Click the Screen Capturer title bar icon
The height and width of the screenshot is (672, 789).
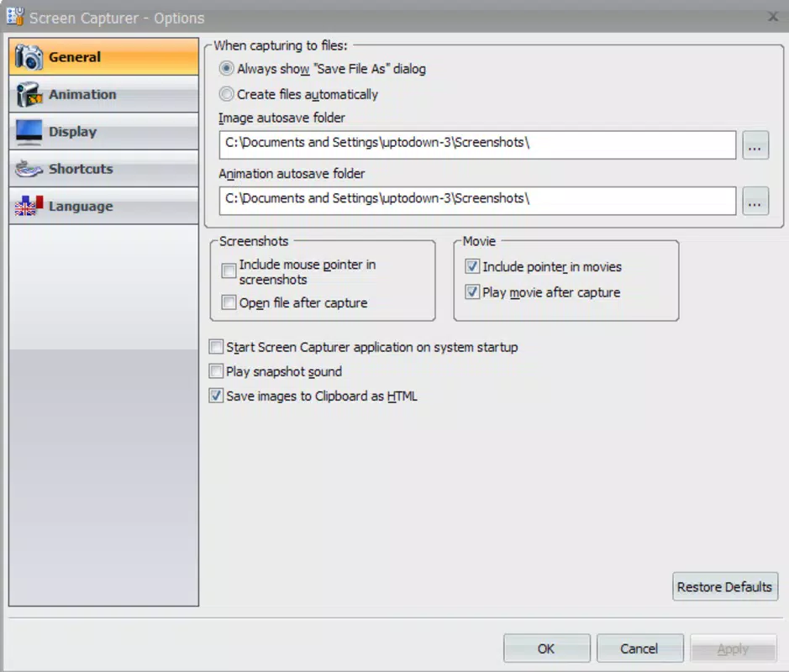pyautogui.click(x=15, y=17)
